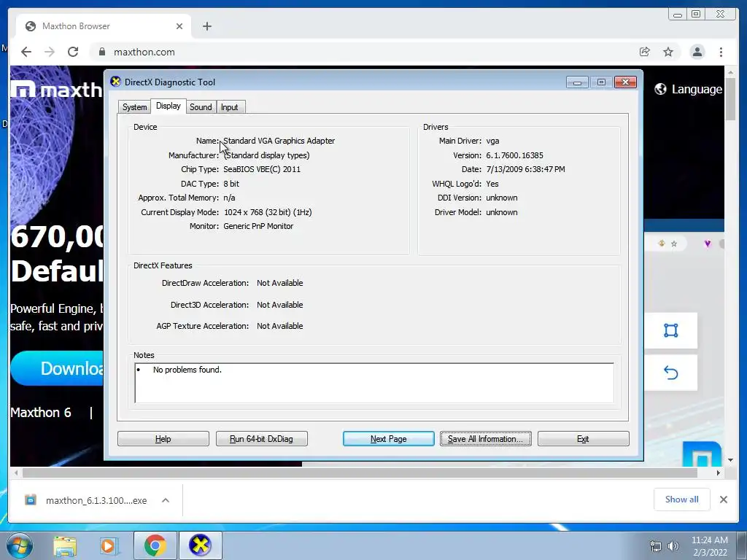
Task: Click the horizontal scrollbar right arrow
Action: pyautogui.click(x=719, y=472)
